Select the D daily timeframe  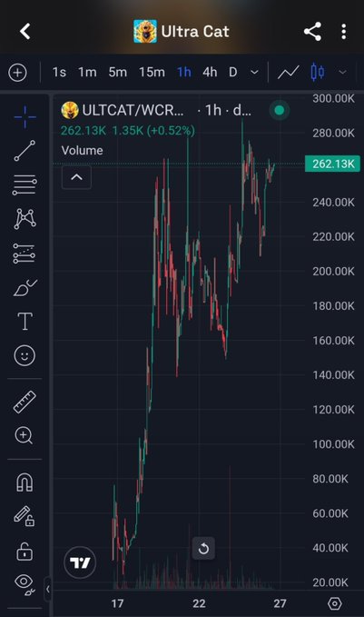pyautogui.click(x=233, y=73)
